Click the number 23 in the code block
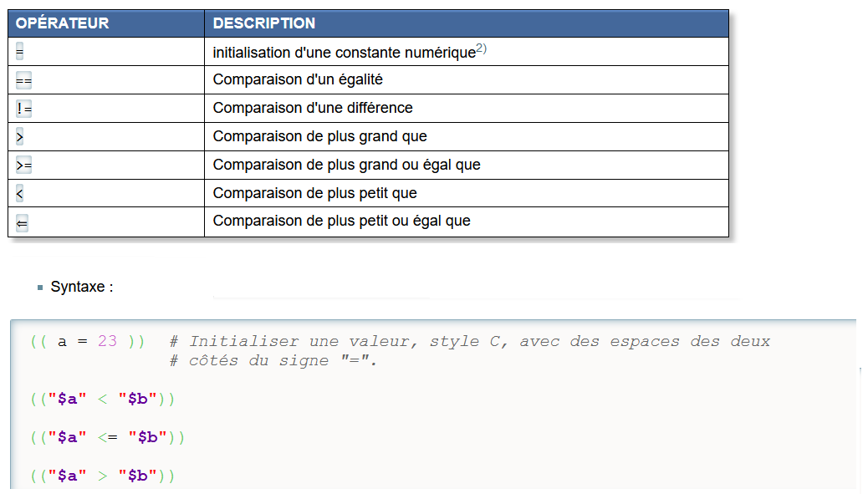The image size is (868, 494). click(x=108, y=341)
